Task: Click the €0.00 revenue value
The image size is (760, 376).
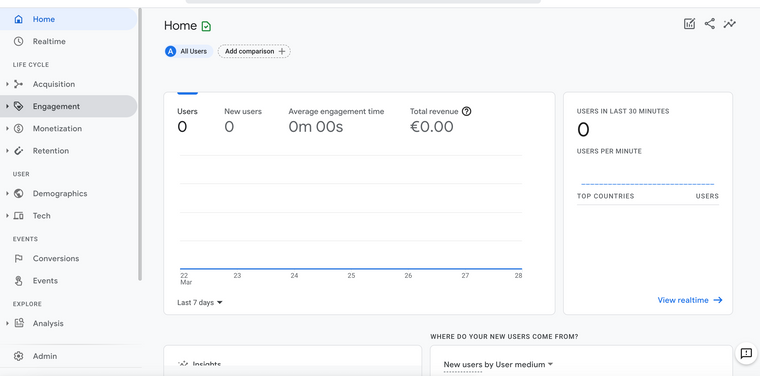Action: pos(432,127)
